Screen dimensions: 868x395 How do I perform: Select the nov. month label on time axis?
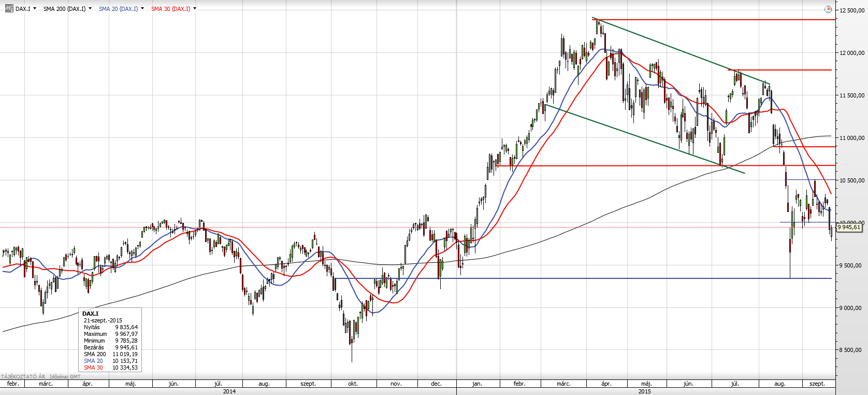coord(396,384)
